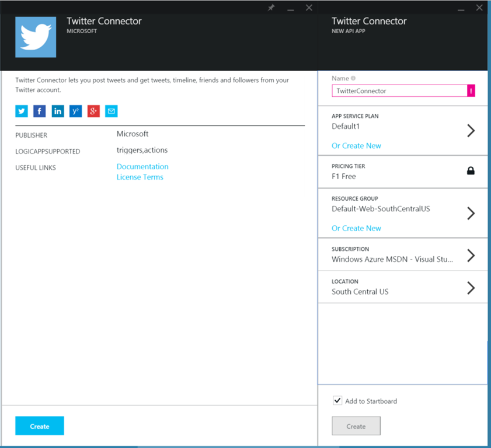491x448 pixels.
Task: Select the F1 Free pricing tier value
Action: pos(344,176)
